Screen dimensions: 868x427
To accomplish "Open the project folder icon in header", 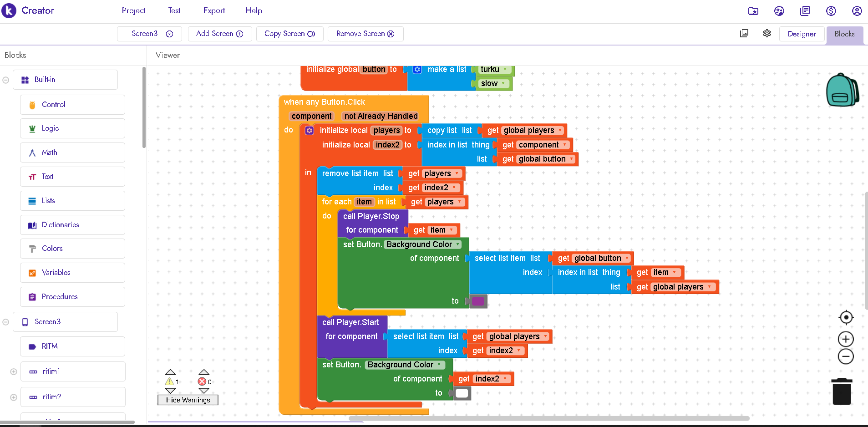I will pyautogui.click(x=753, y=10).
